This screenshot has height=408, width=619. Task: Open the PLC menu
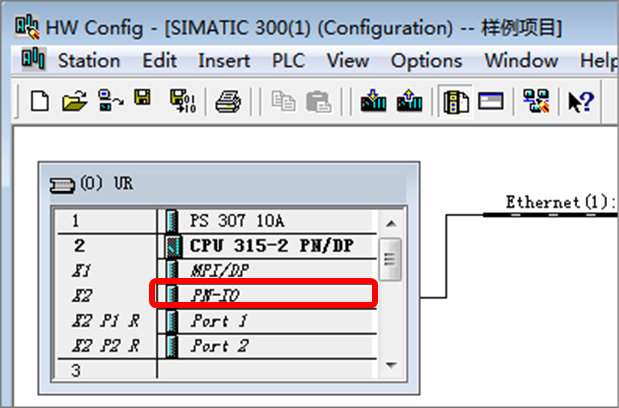pos(289,61)
